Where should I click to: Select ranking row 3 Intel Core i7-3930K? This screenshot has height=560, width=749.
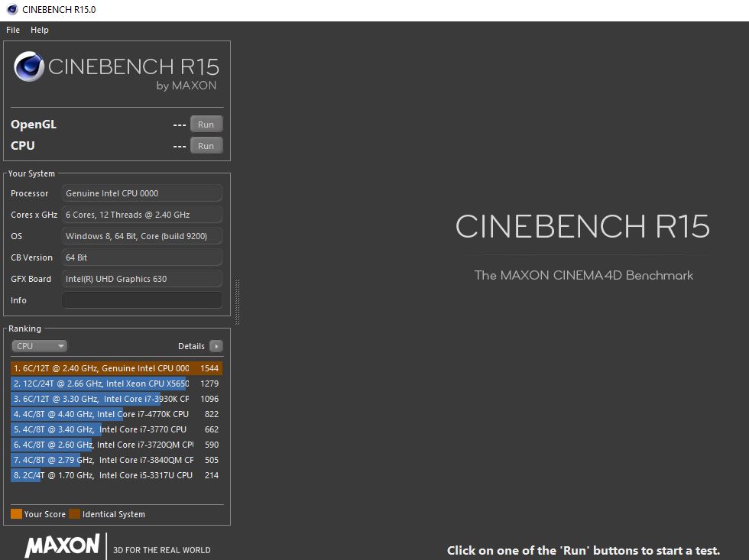coord(116,399)
